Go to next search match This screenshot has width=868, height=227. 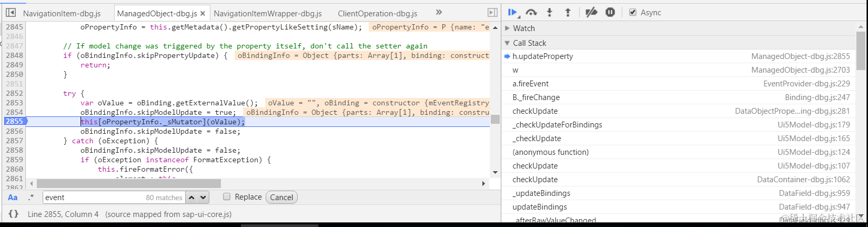pos(204,198)
